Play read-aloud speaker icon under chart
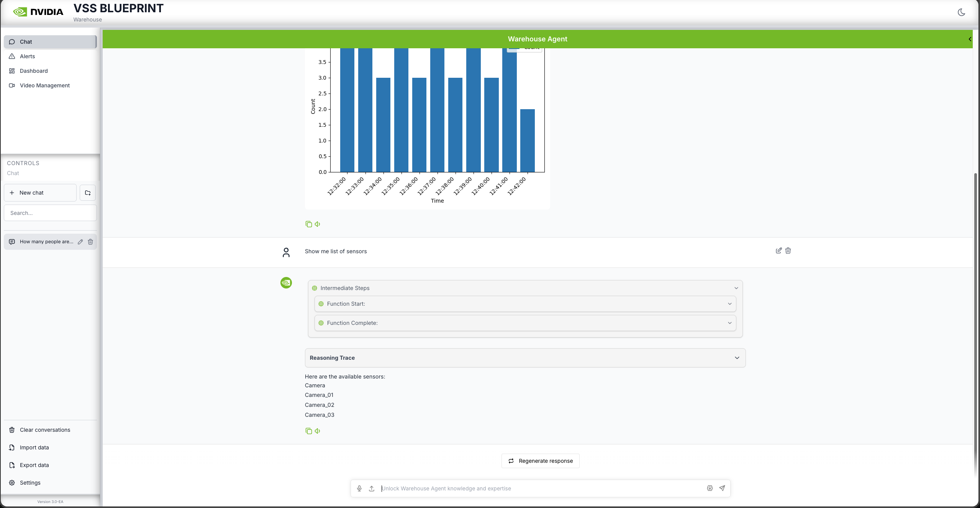980x508 pixels. coord(318,224)
